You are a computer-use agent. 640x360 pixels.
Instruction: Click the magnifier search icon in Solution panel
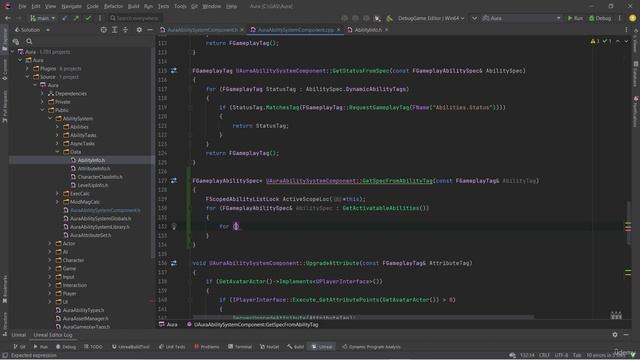click(29, 41)
